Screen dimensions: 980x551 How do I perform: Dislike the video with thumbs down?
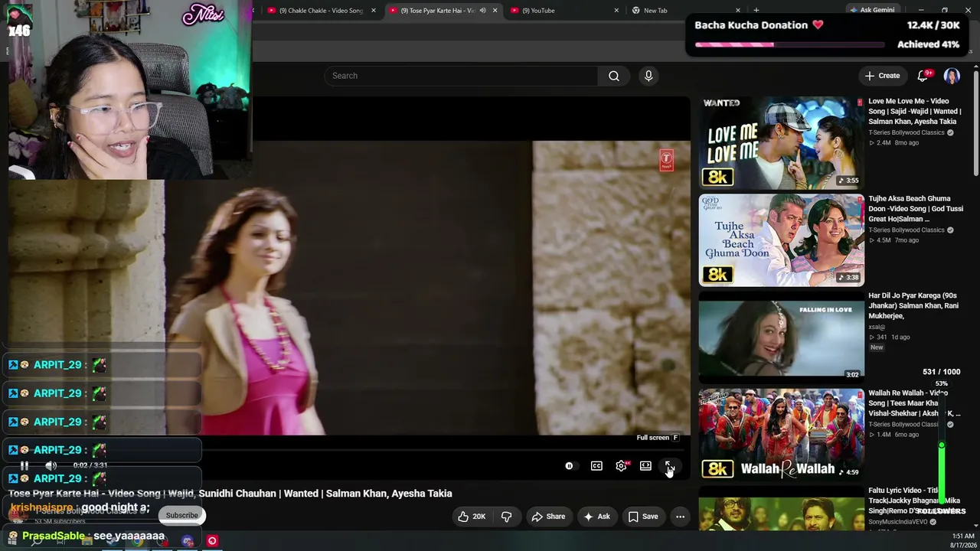[506, 517]
